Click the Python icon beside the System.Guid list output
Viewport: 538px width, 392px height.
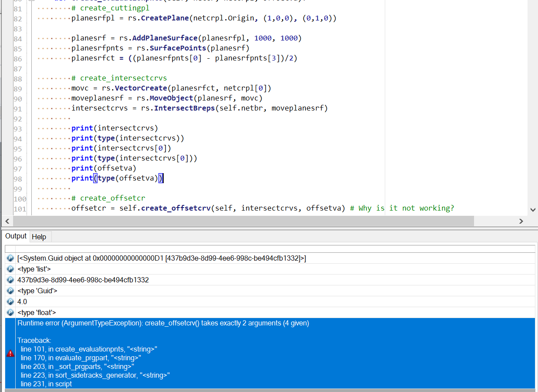(11, 258)
